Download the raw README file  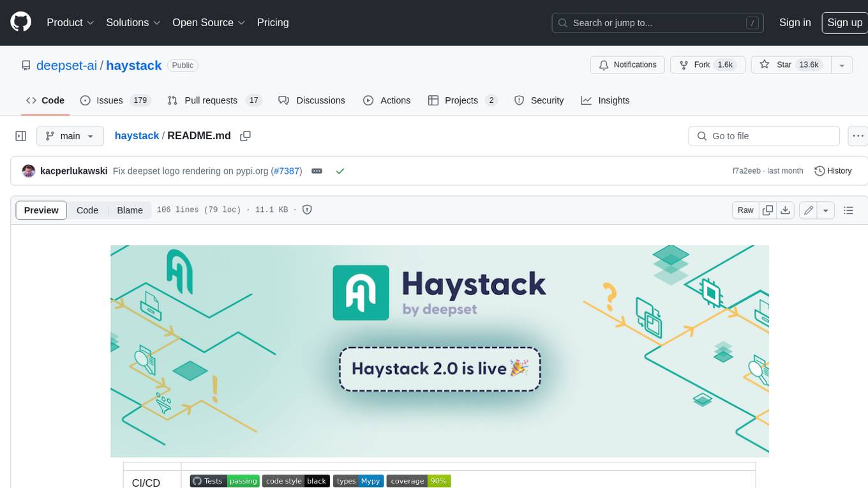[x=786, y=210]
